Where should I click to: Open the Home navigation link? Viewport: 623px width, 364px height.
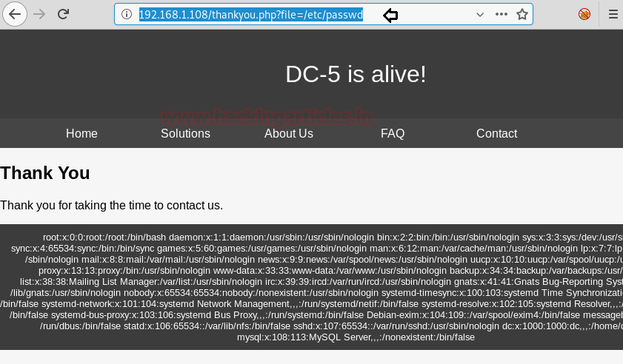click(x=81, y=133)
